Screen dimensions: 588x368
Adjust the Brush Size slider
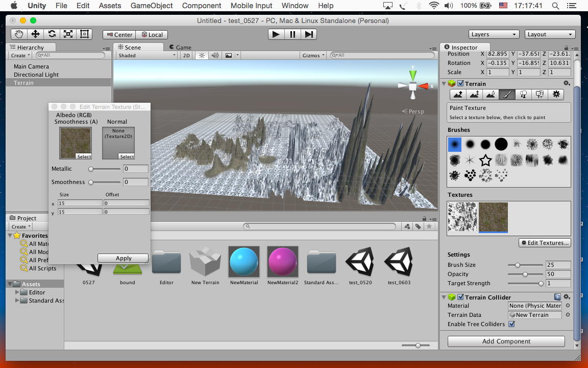[x=518, y=265]
